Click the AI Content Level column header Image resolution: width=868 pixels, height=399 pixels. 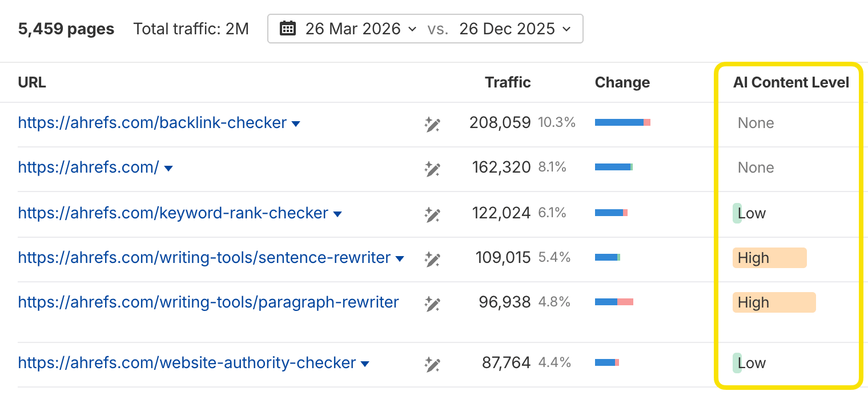click(790, 82)
